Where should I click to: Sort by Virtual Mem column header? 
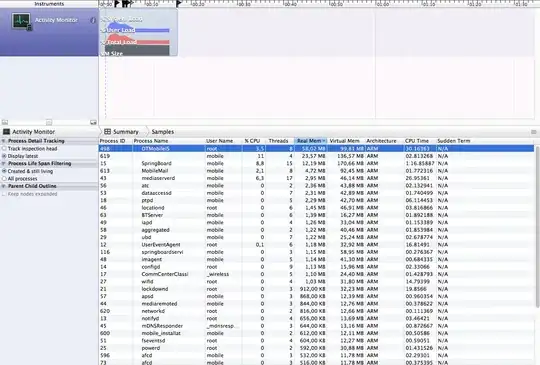(346, 141)
